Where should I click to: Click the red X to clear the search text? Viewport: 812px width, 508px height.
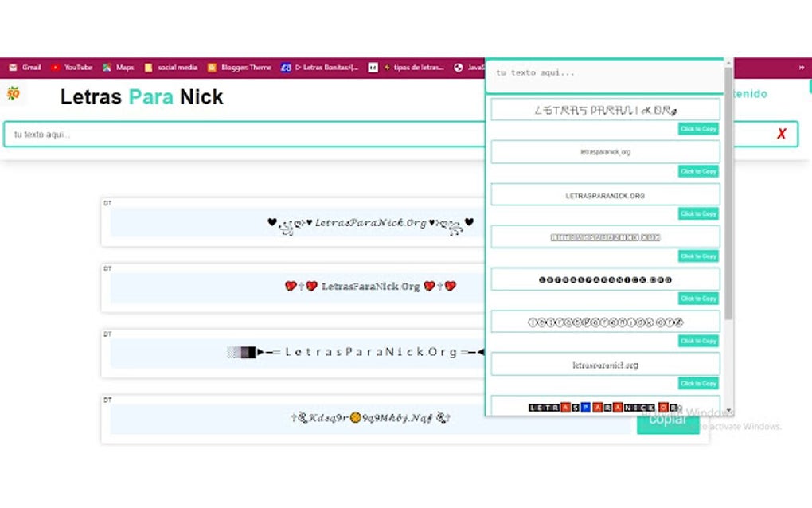[783, 134]
